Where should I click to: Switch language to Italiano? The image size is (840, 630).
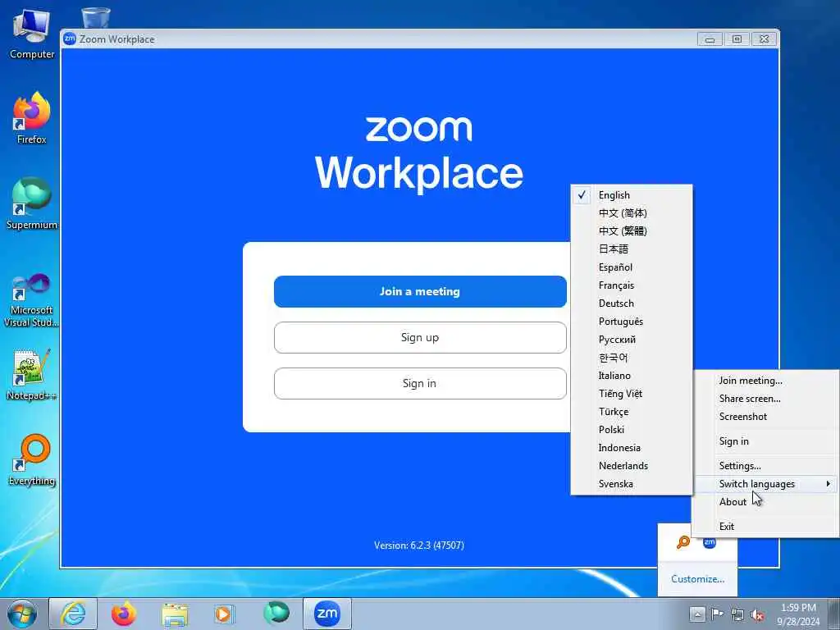(632, 376)
